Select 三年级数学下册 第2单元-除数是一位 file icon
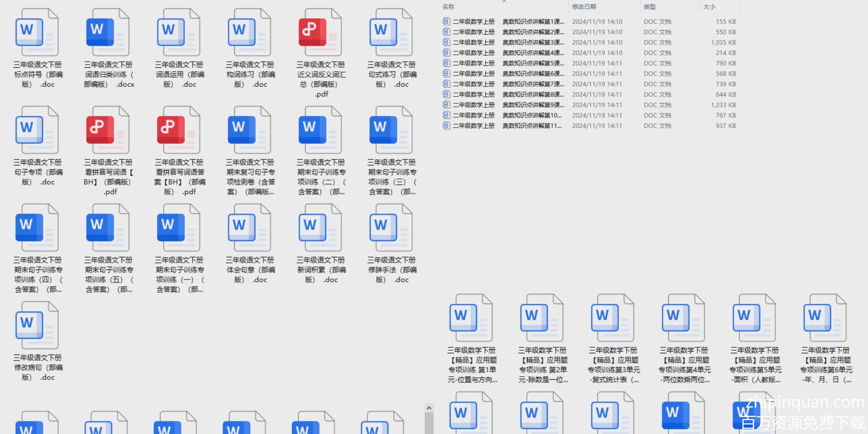This screenshot has width=868, height=434. (542, 318)
